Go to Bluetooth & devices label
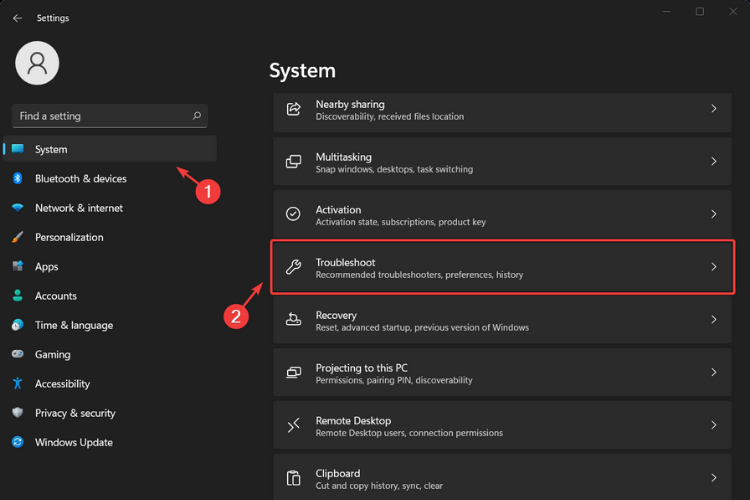750x500 pixels. click(81, 178)
